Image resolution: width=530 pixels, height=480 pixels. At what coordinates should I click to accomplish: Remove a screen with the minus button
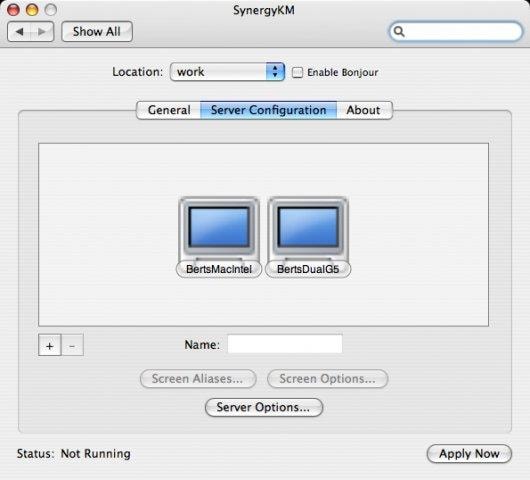[72, 345]
